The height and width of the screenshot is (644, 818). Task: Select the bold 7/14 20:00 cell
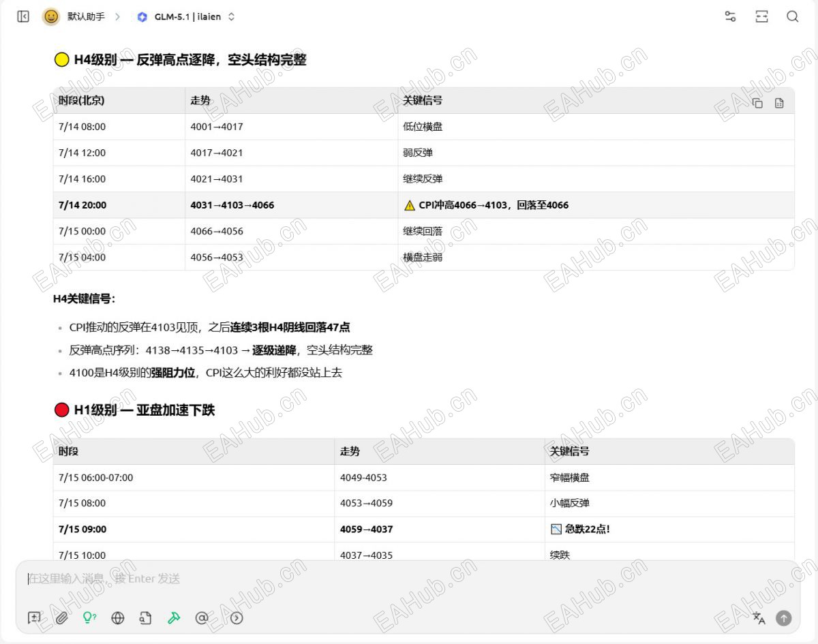(x=119, y=205)
